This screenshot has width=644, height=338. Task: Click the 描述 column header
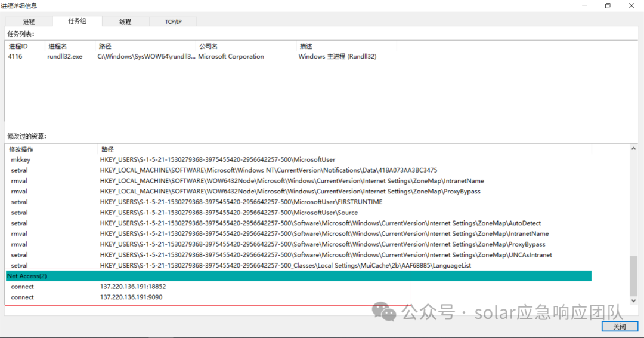346,46
